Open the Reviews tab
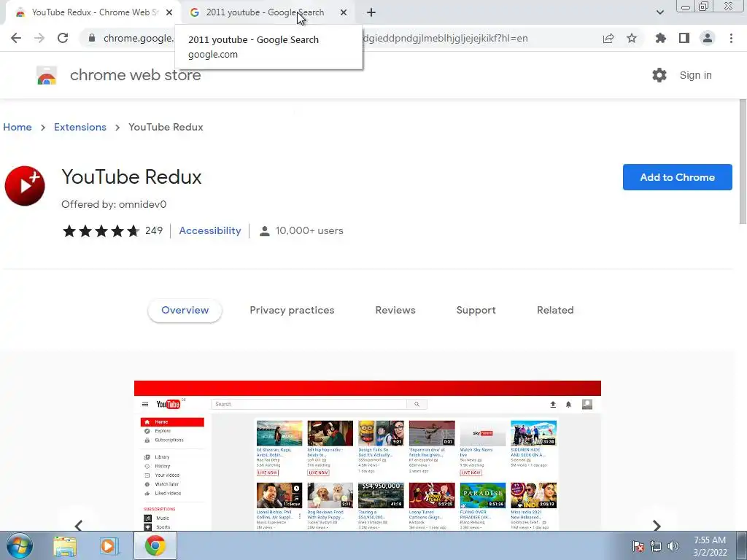 tap(395, 310)
